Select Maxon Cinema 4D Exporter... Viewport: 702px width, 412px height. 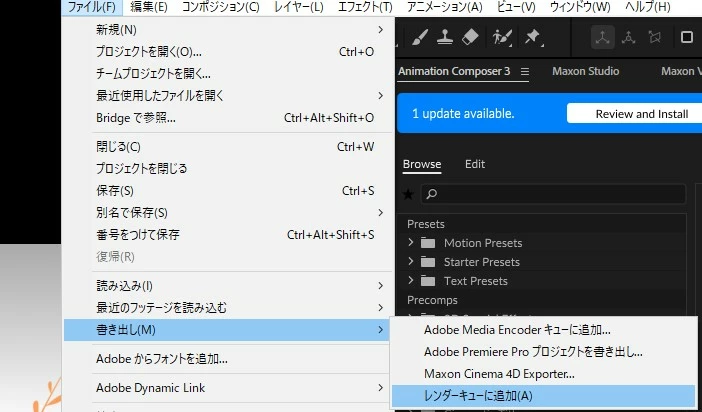pyautogui.click(x=544, y=374)
